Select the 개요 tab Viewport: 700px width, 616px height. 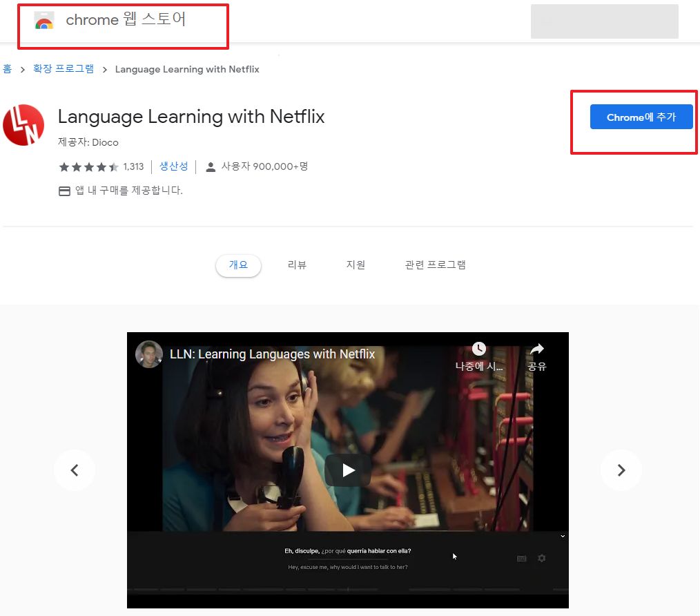pyautogui.click(x=238, y=265)
